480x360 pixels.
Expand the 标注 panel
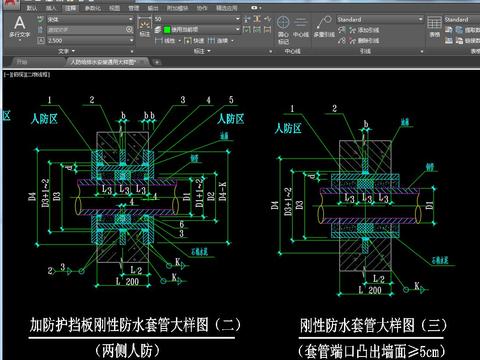point(202,51)
